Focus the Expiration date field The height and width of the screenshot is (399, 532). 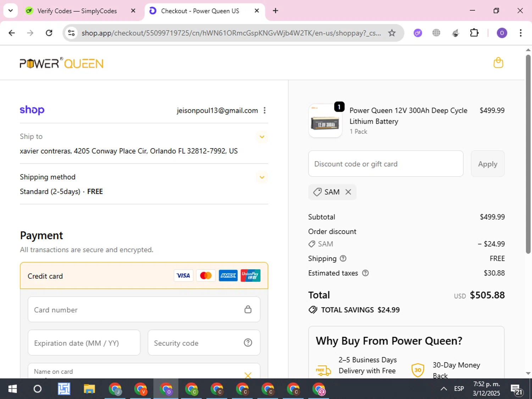click(x=84, y=343)
